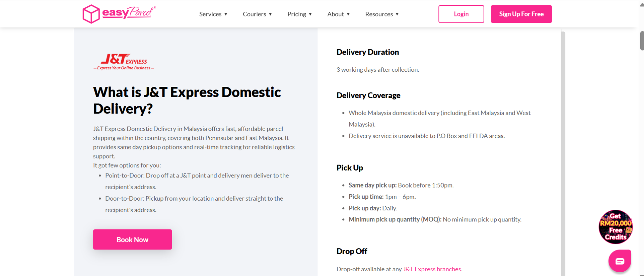644x276 pixels.
Task: Click the Drop Off heading
Action: tap(352, 251)
